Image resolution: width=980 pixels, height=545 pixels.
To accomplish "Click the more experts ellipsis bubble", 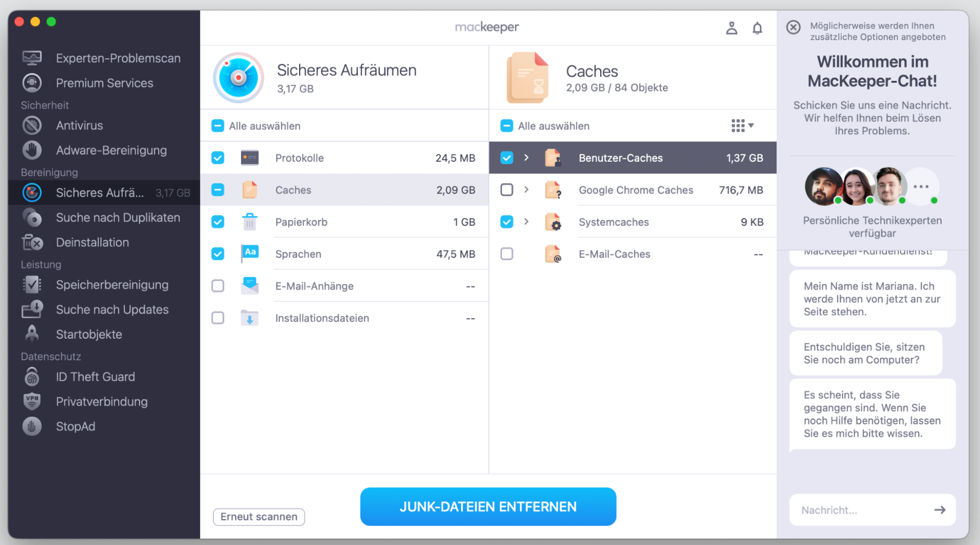I will tap(921, 186).
